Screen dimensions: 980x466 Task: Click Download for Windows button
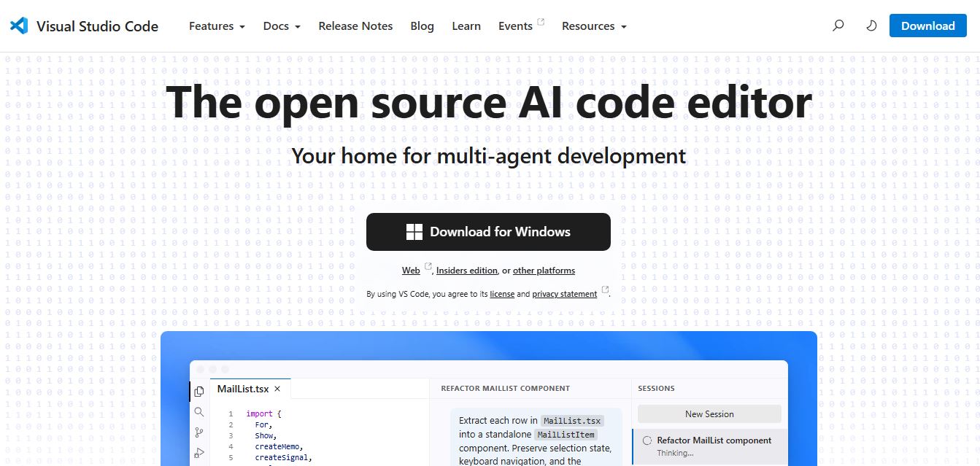(x=488, y=232)
